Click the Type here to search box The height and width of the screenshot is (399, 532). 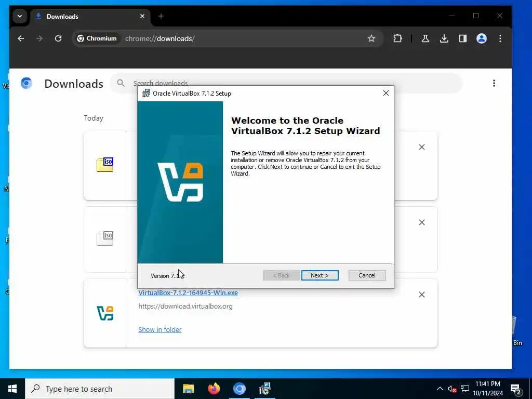point(100,389)
